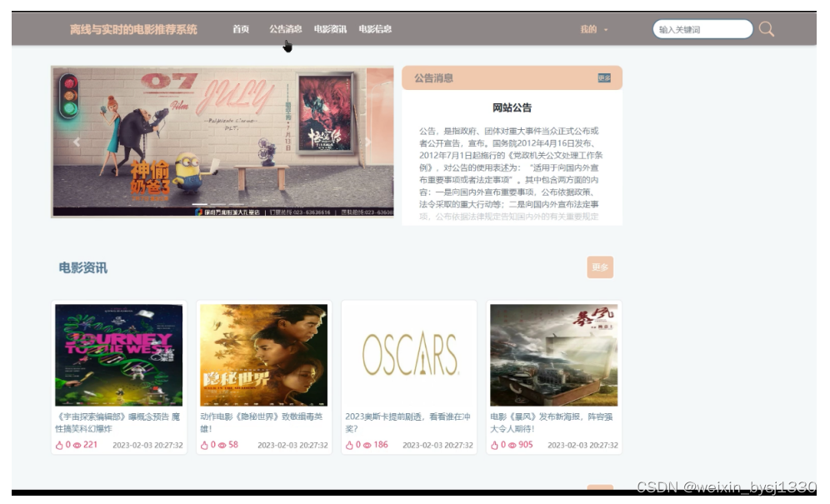Click site title 离线与实时的电影推荐系统

(133, 29)
